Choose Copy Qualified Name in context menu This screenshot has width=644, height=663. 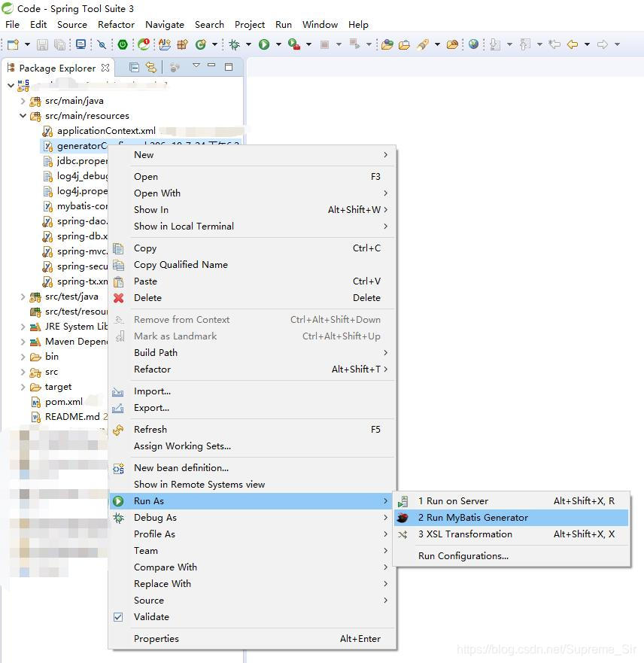pos(252,265)
